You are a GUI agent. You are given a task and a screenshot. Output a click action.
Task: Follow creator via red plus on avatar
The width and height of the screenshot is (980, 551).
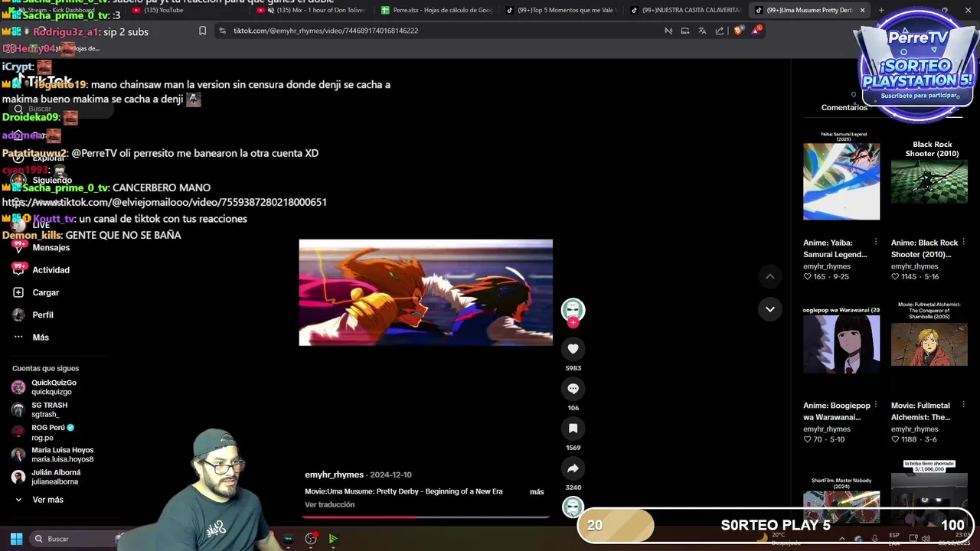[573, 323]
